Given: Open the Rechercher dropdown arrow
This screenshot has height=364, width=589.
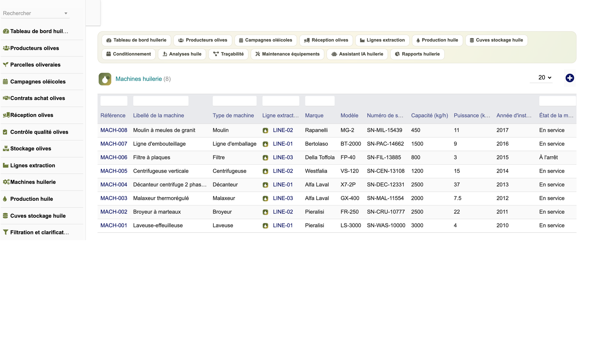Looking at the screenshot, I should coord(66,13).
